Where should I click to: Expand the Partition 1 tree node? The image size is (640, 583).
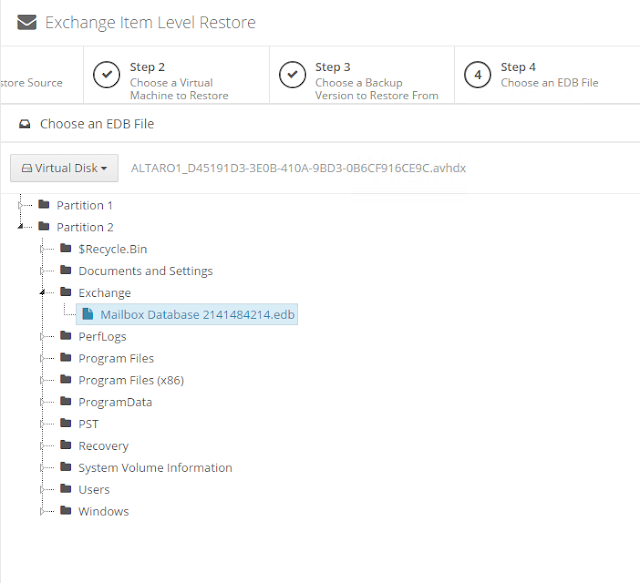coord(22,205)
